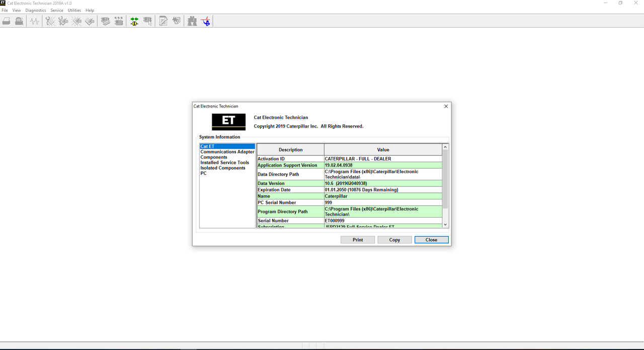This screenshot has height=350, width=644.
Task: Click the Application Support Version cell
Action: click(290, 165)
